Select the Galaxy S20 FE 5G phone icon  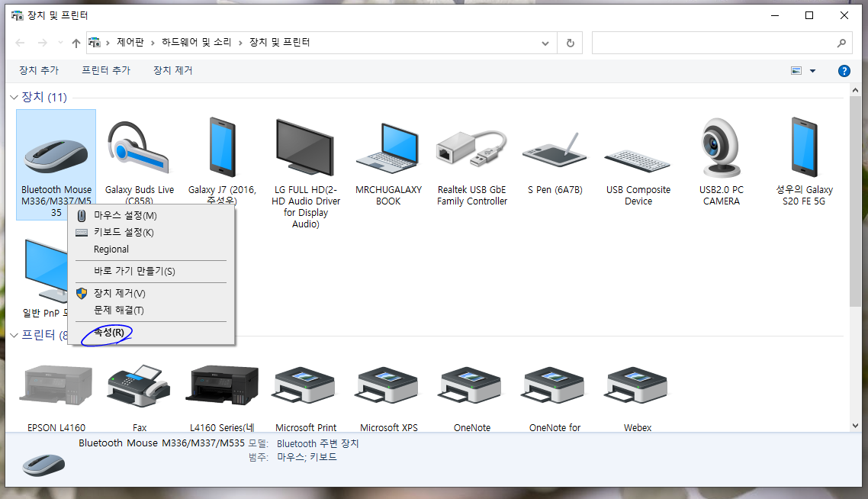tap(804, 147)
